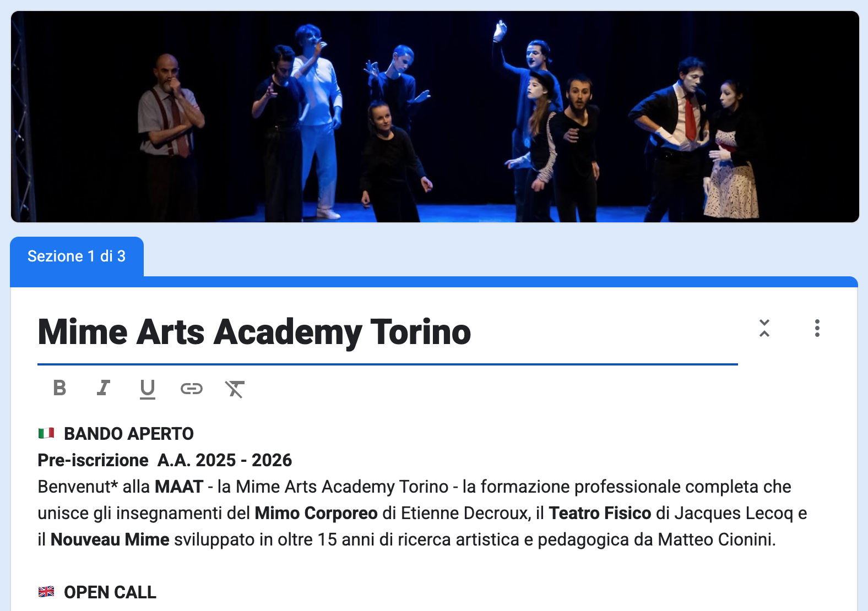
Task: Click the bold Teatro Fisico text
Action: pyautogui.click(x=600, y=513)
